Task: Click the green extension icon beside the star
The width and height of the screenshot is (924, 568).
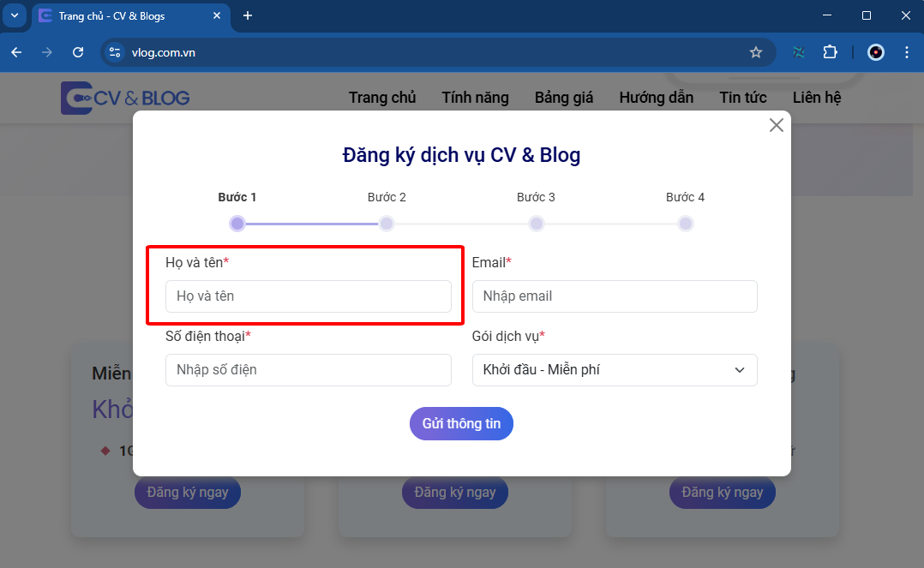Action: coord(798,52)
